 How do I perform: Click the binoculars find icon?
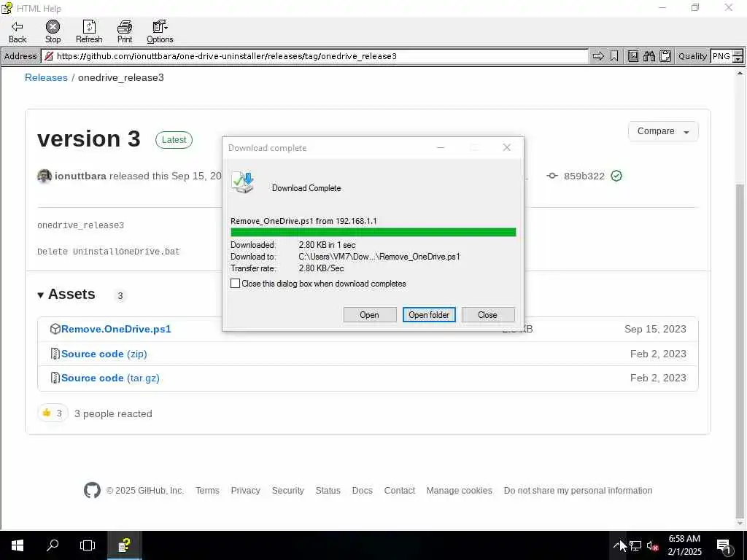649,56
